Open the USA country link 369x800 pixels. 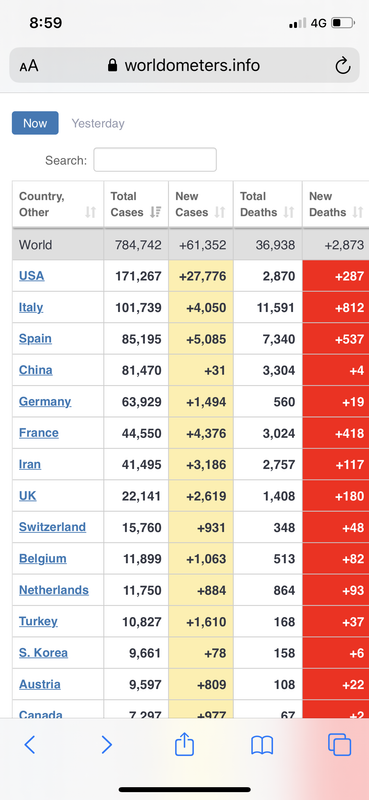pos(32,276)
